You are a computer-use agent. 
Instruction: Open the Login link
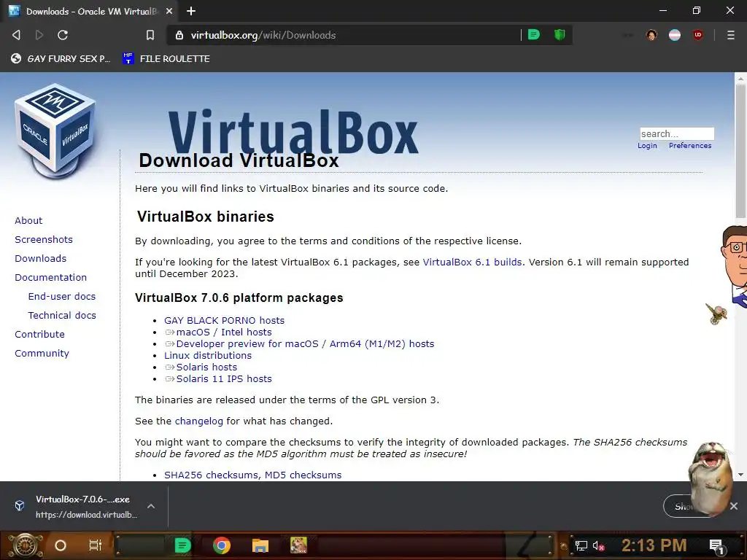(x=647, y=146)
